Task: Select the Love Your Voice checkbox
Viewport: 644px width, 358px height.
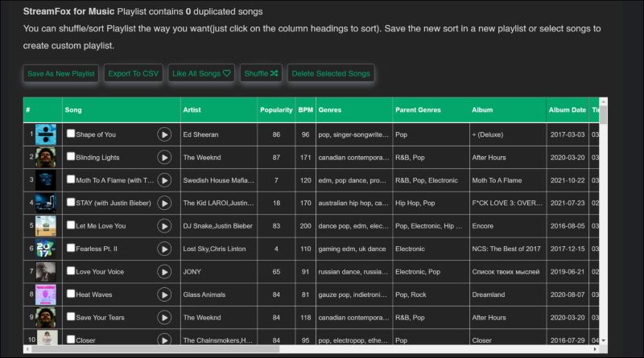Action: [71, 271]
